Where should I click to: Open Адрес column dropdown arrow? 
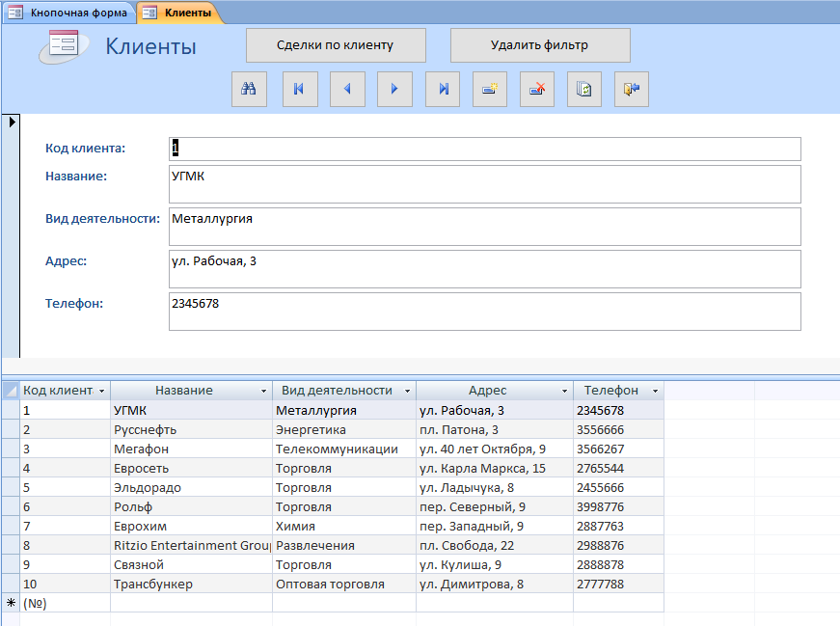564,392
